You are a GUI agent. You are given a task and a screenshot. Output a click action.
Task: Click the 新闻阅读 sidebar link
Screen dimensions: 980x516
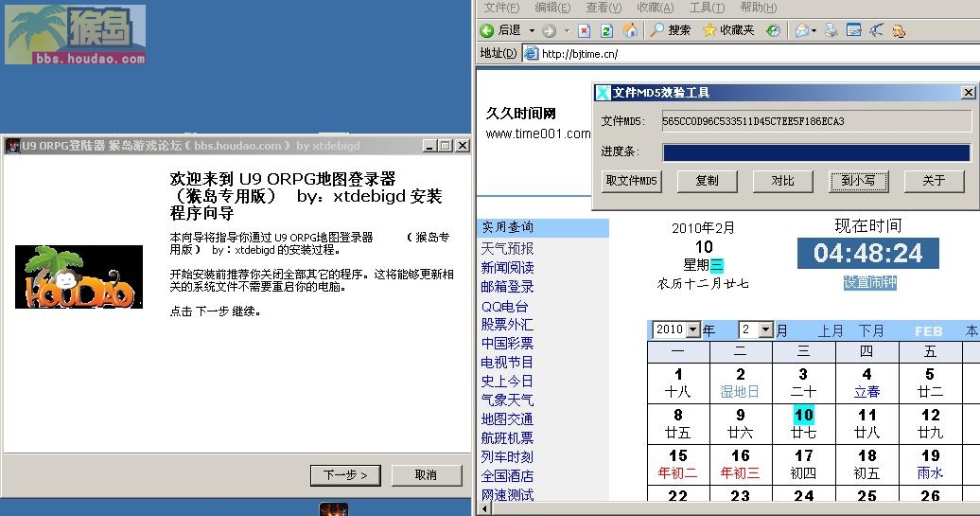[x=507, y=268]
